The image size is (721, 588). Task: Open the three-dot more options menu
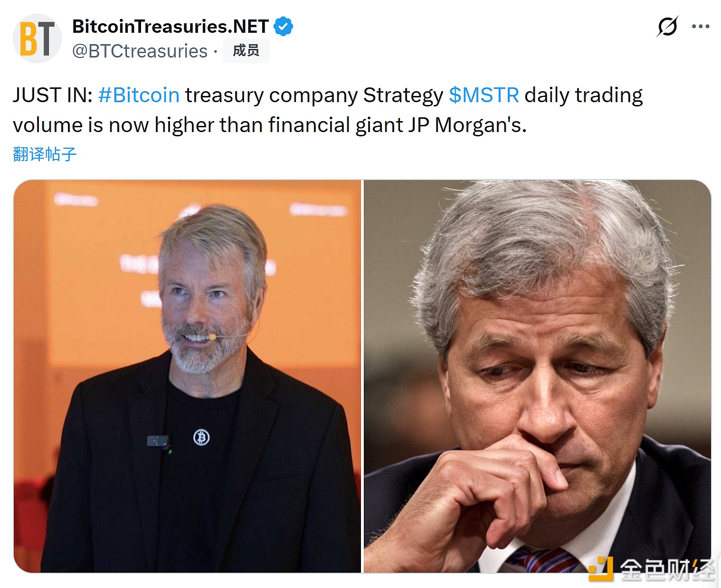tap(701, 27)
